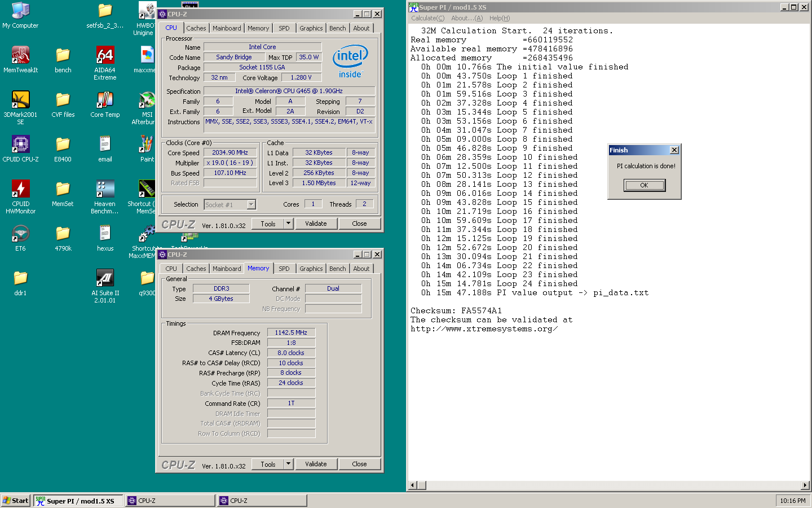Open the bench folder on desktop
The height and width of the screenshot is (508, 812).
63,60
